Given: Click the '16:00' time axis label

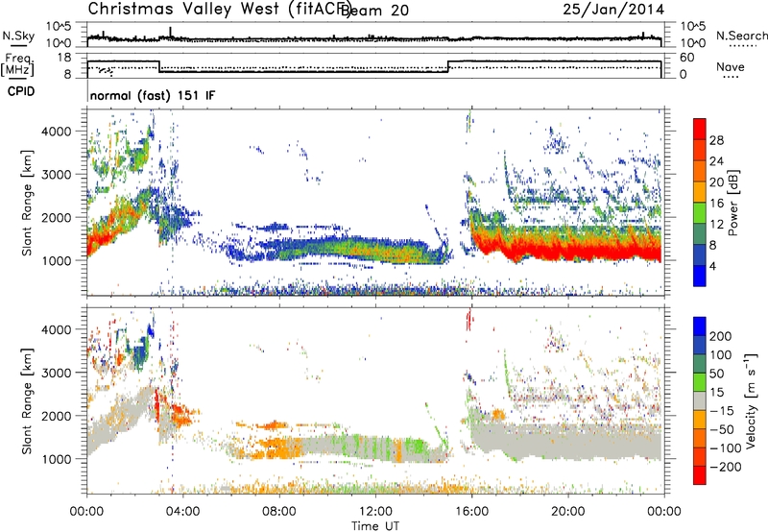Looking at the screenshot, I should click(x=472, y=512).
